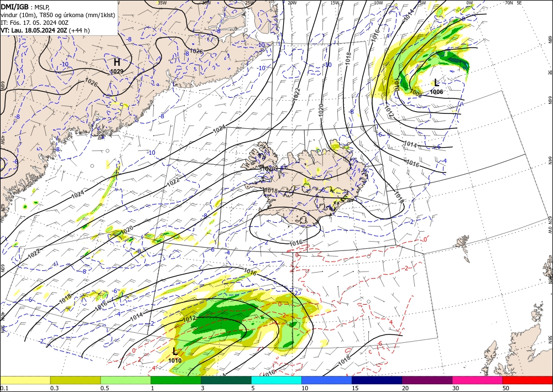Click the red 50+ legend swatch
The height and width of the screenshot is (392, 553).
pos(528,380)
